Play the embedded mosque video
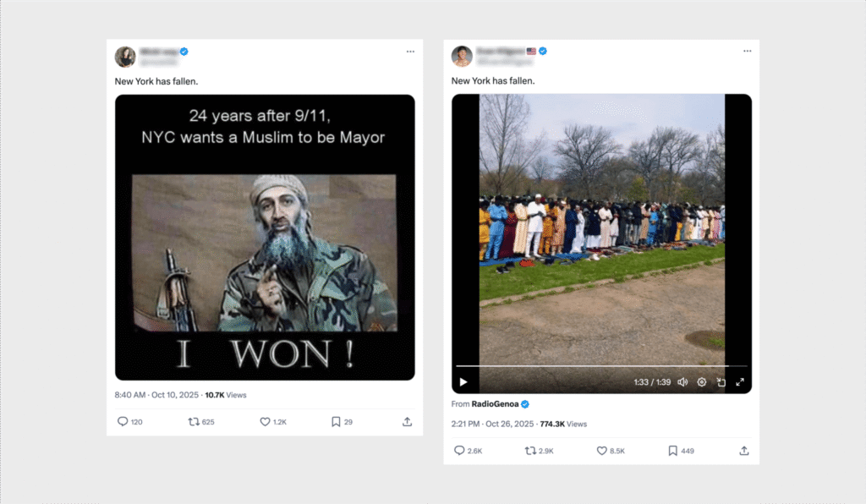The image size is (866, 504). click(x=462, y=382)
